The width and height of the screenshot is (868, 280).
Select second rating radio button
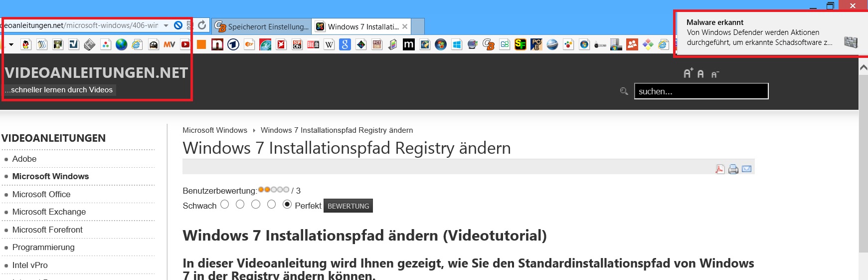[240, 204]
